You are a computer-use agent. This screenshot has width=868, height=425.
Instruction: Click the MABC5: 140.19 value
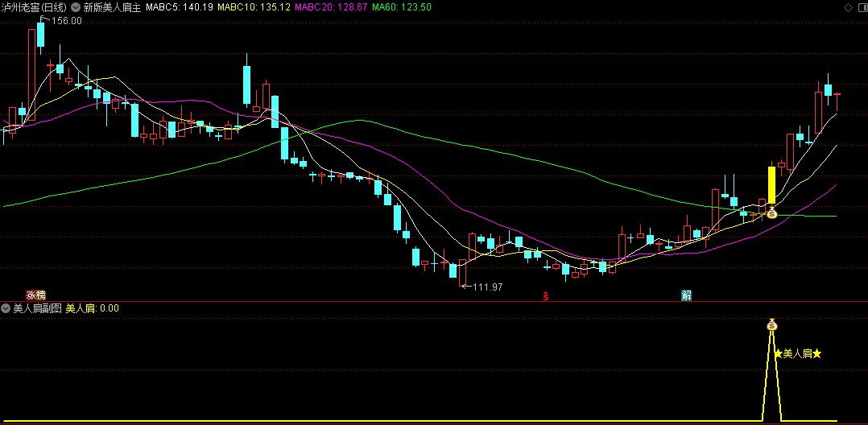pos(180,8)
